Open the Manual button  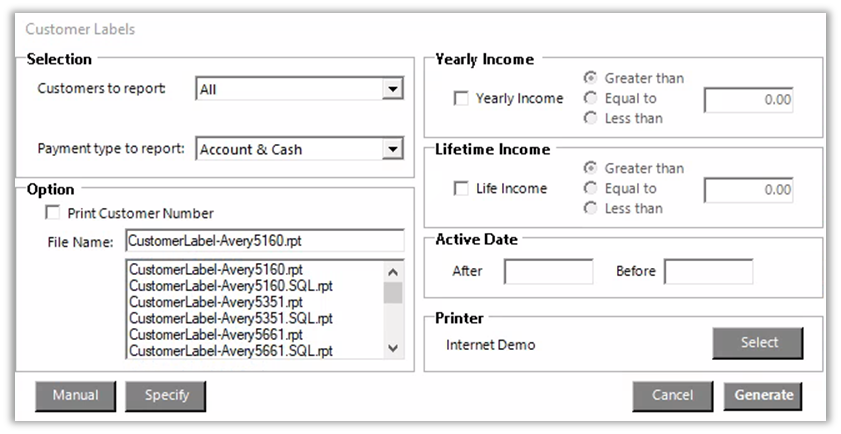pyautogui.click(x=76, y=395)
